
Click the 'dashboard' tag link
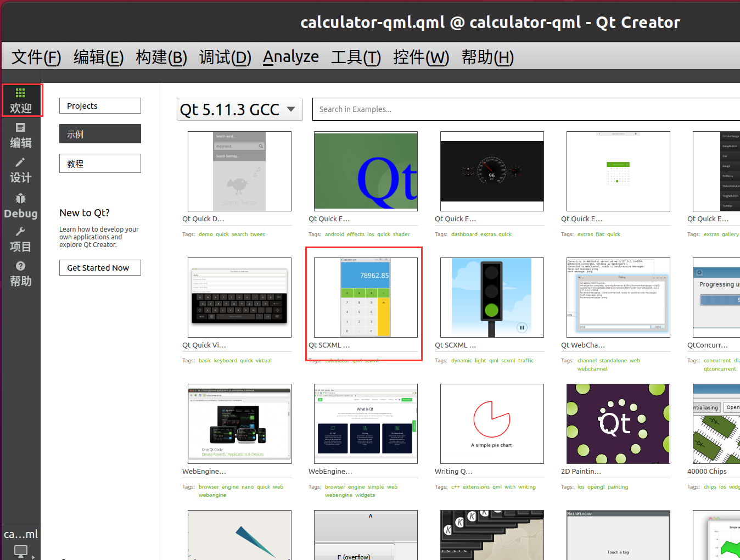pyautogui.click(x=464, y=234)
